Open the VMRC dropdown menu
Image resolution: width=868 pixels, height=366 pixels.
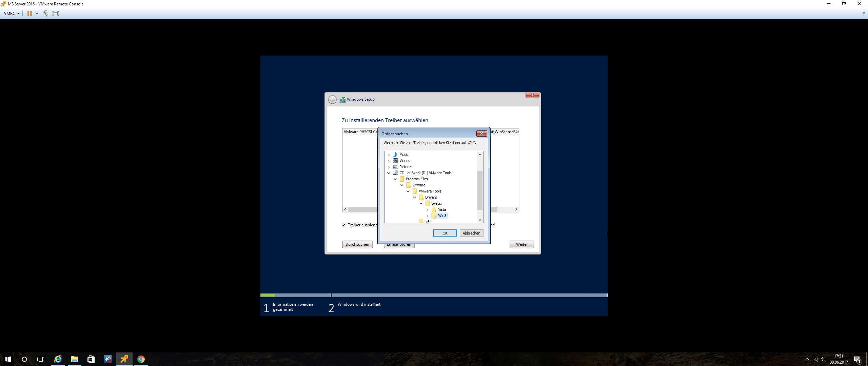click(x=12, y=14)
